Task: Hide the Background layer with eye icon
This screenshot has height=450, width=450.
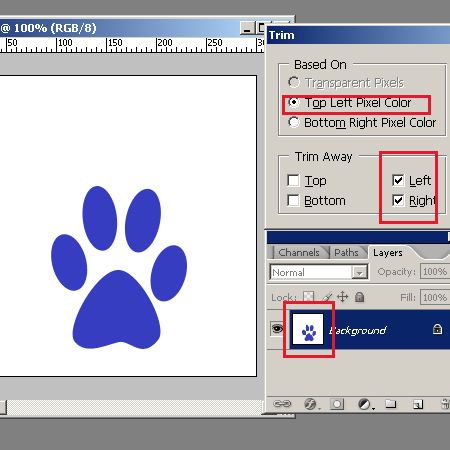Action: [x=277, y=329]
